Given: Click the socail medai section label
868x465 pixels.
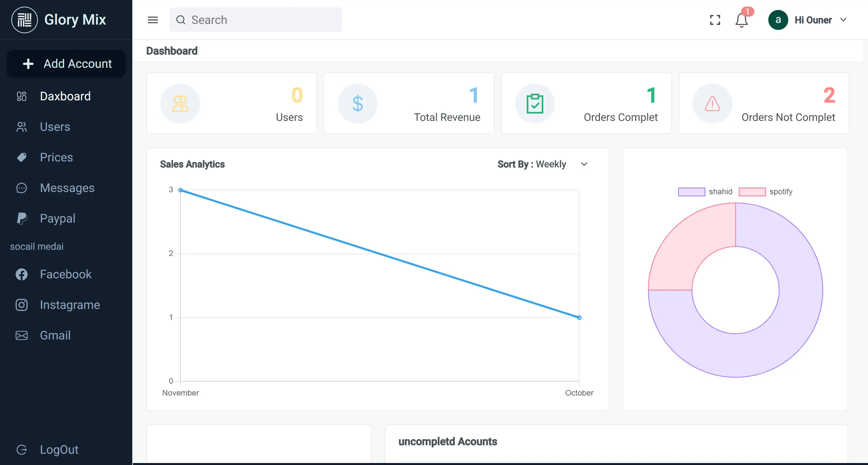Looking at the screenshot, I should pos(37,246).
